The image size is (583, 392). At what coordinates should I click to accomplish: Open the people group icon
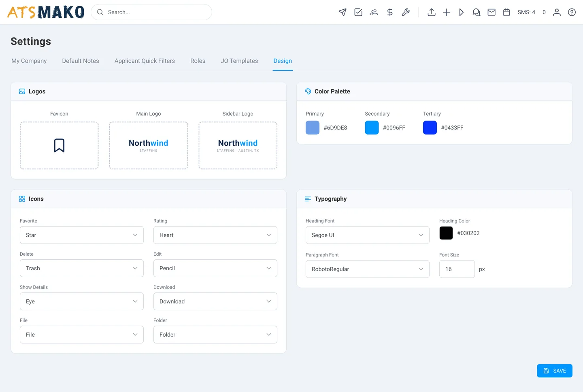point(374,12)
